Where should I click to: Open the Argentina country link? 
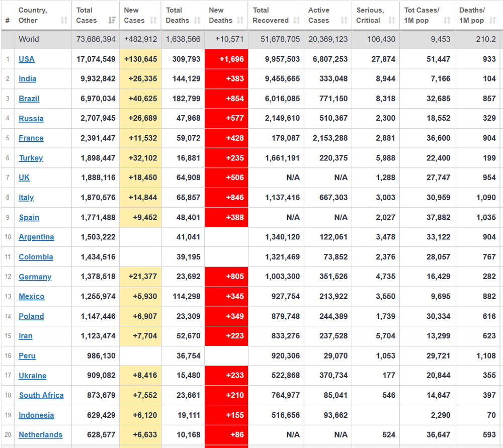coord(36,237)
